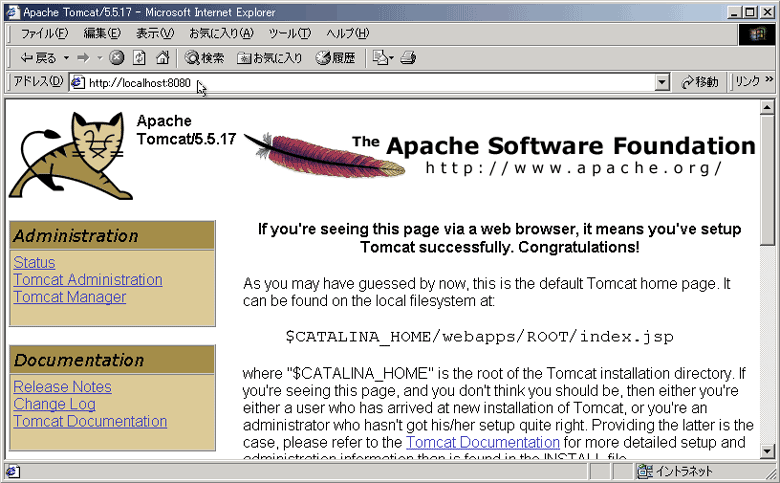Click the Tomcat cat logo image
Screen dimensions: 780x483
pos(71,156)
